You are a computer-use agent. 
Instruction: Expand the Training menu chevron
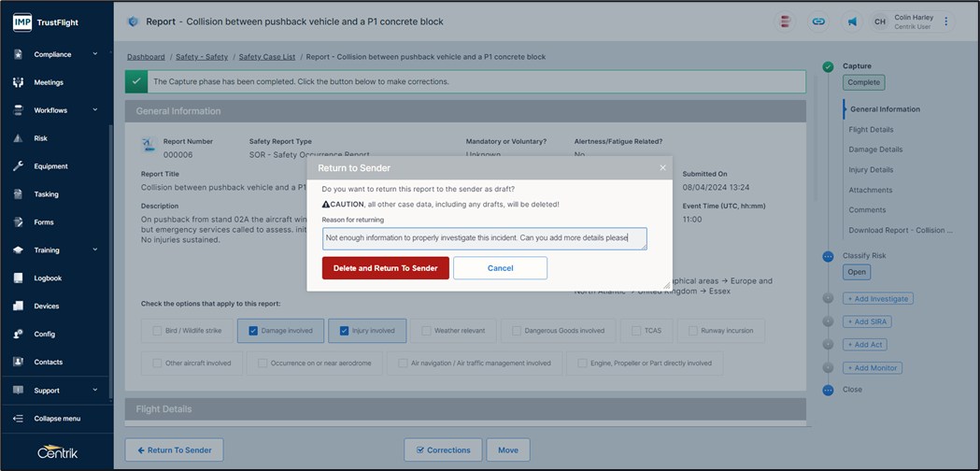click(x=95, y=250)
